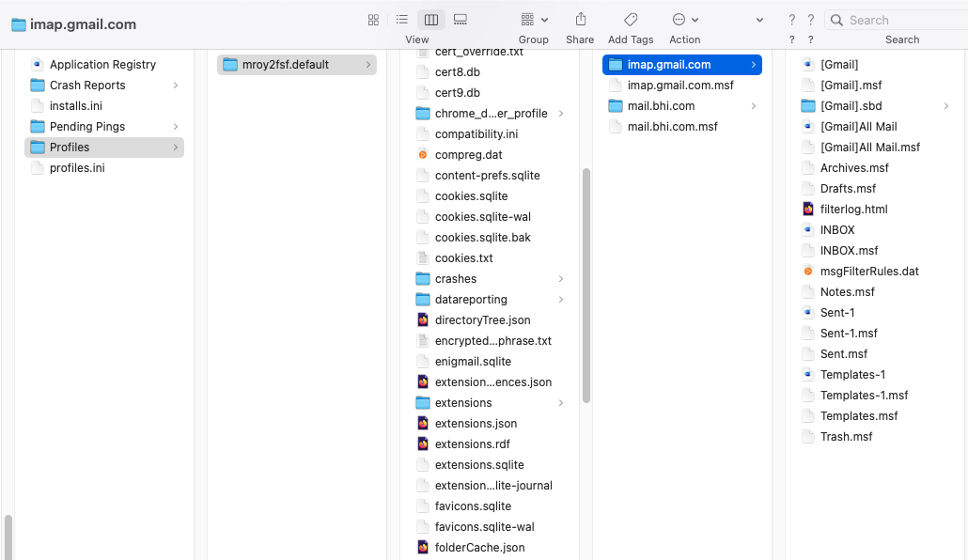Expand [Gmail].sbd chevron
Viewport: 968px width, 560px height.
(x=945, y=105)
